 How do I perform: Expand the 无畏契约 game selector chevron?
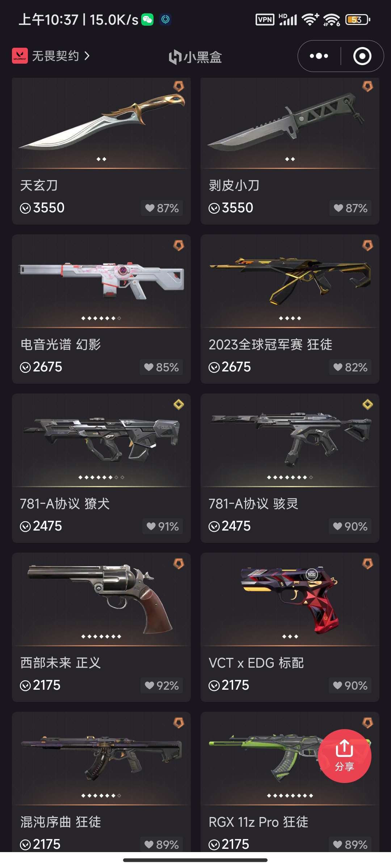click(x=87, y=56)
